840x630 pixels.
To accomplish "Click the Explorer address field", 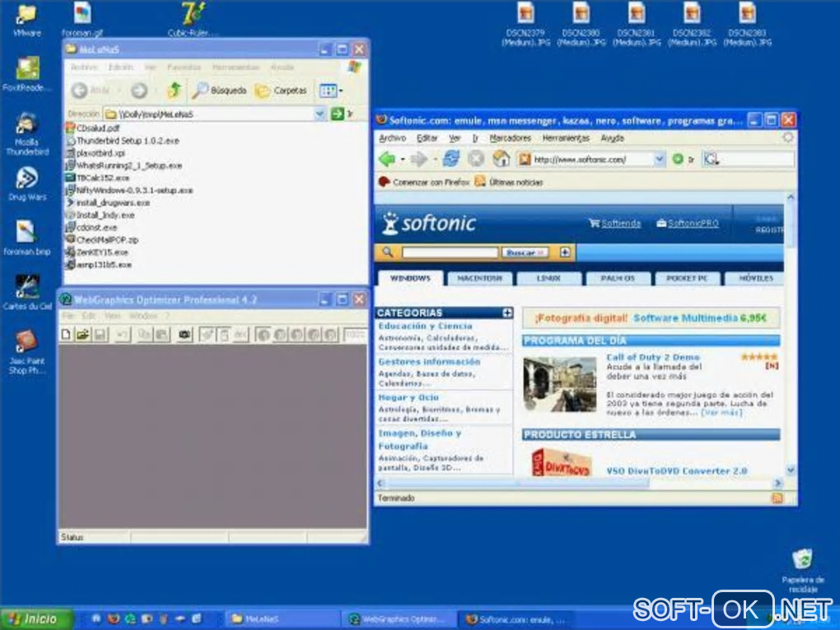I will [x=209, y=114].
